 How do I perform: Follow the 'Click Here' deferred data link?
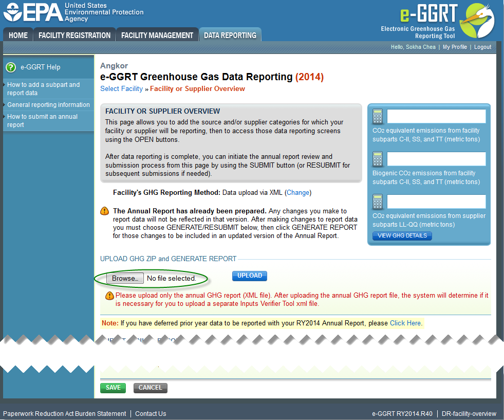coord(405,323)
